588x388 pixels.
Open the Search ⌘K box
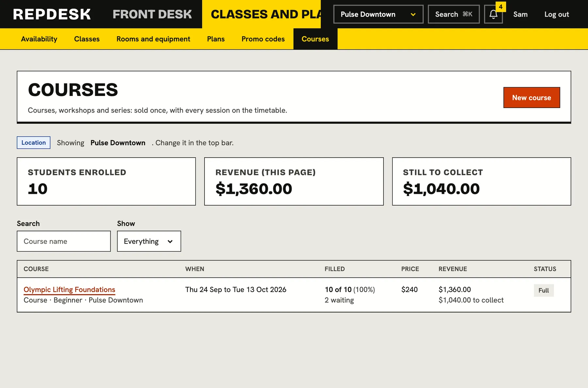tap(454, 14)
